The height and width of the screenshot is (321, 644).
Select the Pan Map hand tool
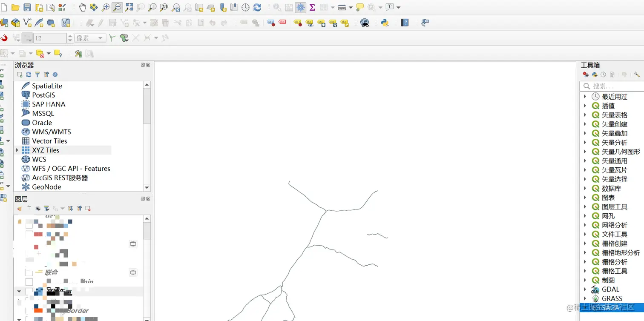pyautogui.click(x=82, y=7)
